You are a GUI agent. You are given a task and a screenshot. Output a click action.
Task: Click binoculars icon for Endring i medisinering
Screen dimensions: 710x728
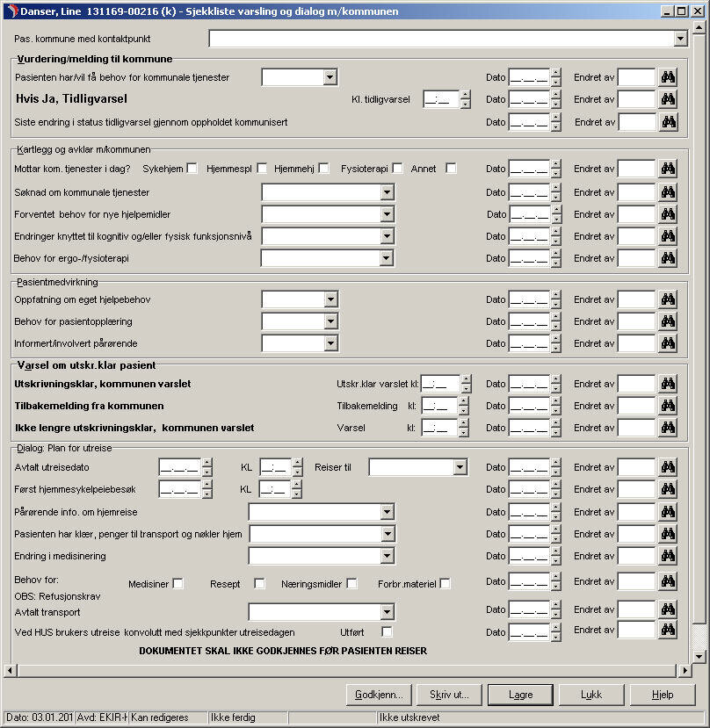668,555
